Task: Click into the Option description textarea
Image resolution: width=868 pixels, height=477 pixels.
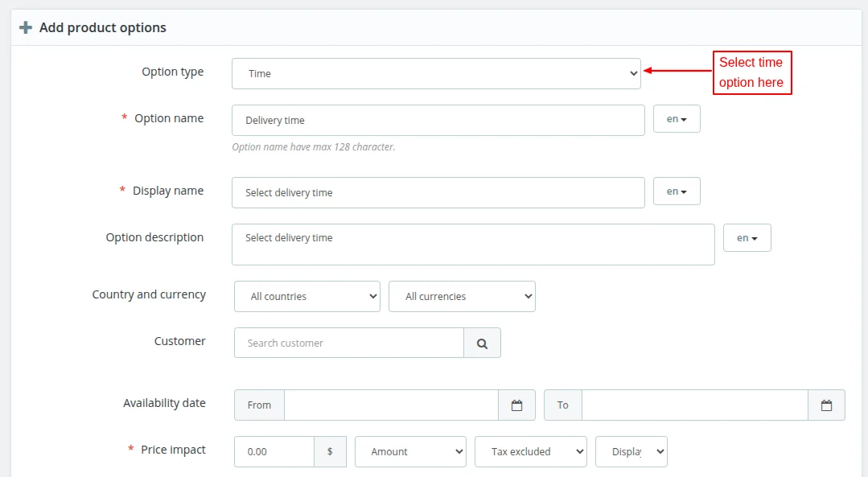Action: click(x=473, y=245)
